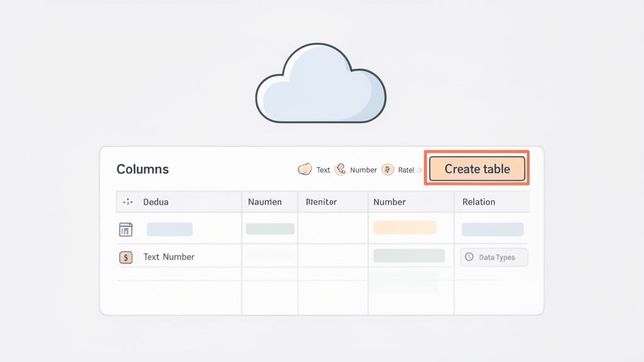
Task: Choose the Text column type label
Action: coord(323,170)
